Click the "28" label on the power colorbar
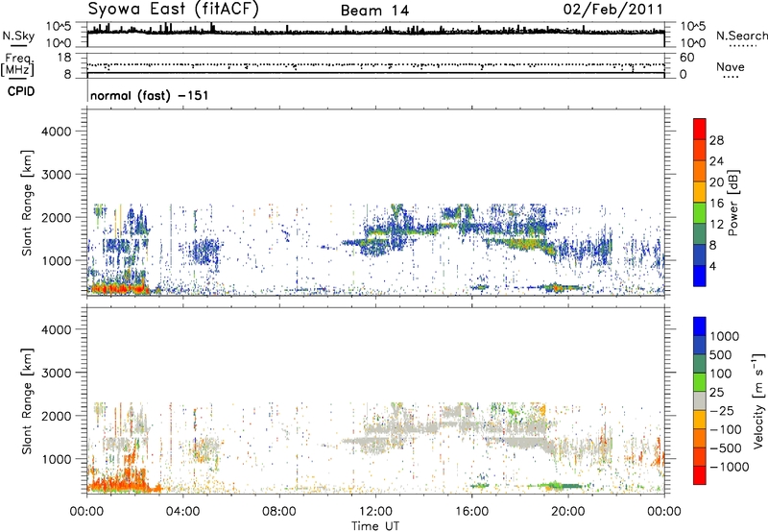The width and height of the screenshot is (768, 532). point(716,140)
